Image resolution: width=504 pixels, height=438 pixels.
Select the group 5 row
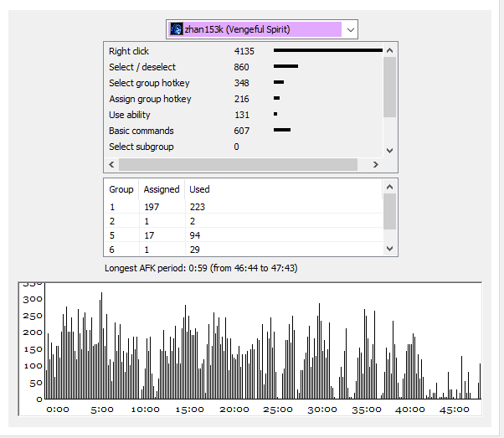pos(244,235)
